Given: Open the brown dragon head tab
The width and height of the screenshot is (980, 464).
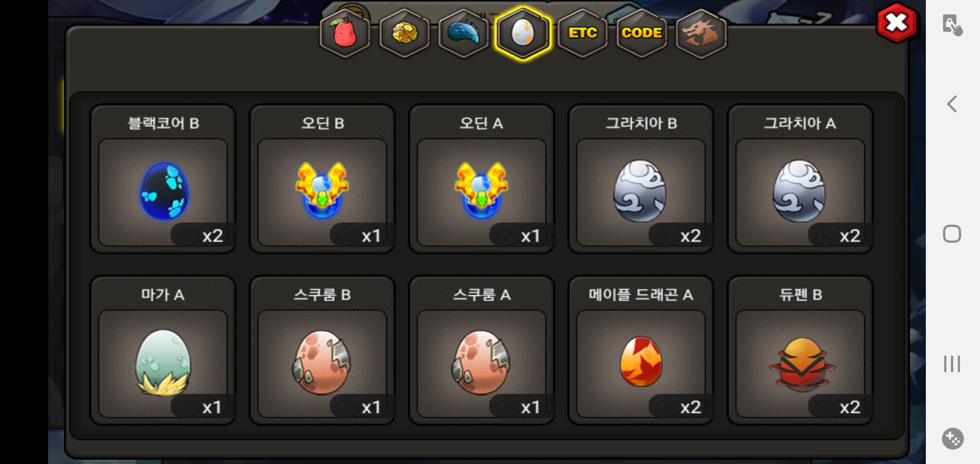Looking at the screenshot, I should click(701, 34).
